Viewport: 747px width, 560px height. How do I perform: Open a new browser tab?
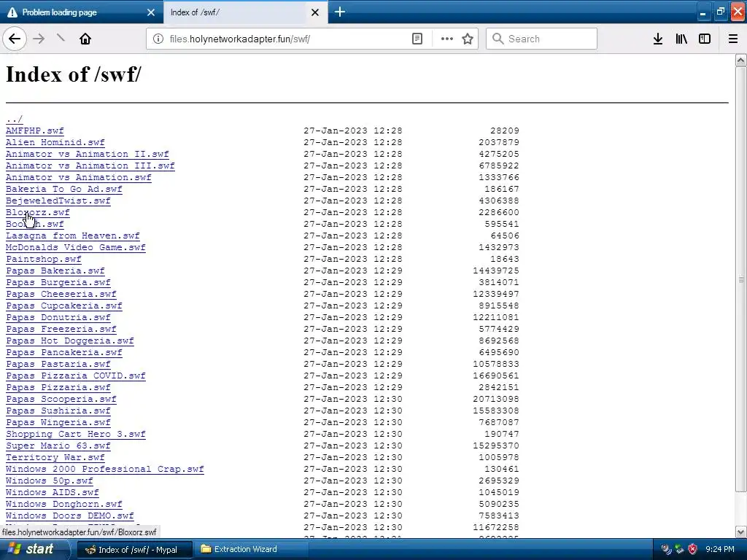coord(340,12)
